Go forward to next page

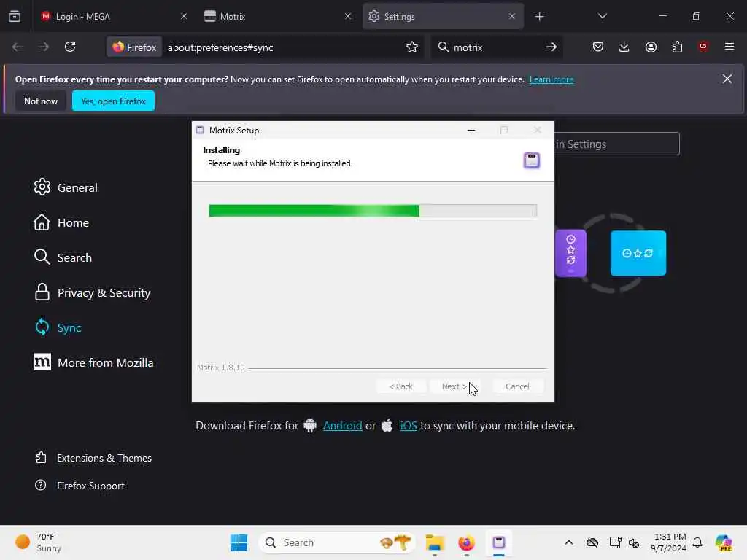coord(43,47)
